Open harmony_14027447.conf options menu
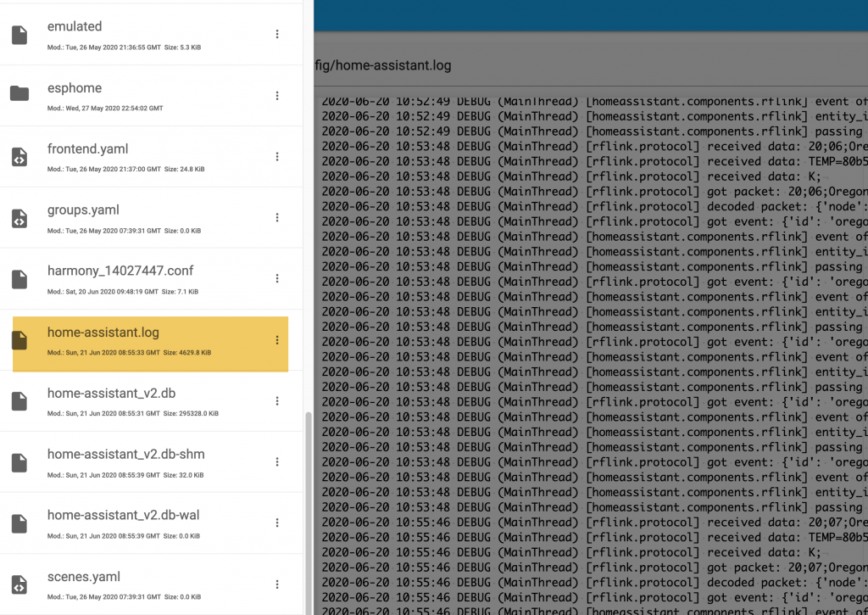The height and width of the screenshot is (615, 868). coord(277,279)
